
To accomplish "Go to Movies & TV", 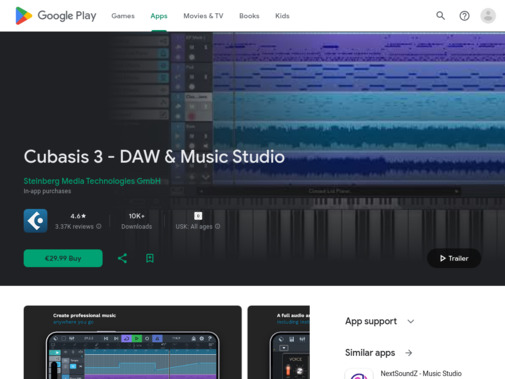I will 203,16.
